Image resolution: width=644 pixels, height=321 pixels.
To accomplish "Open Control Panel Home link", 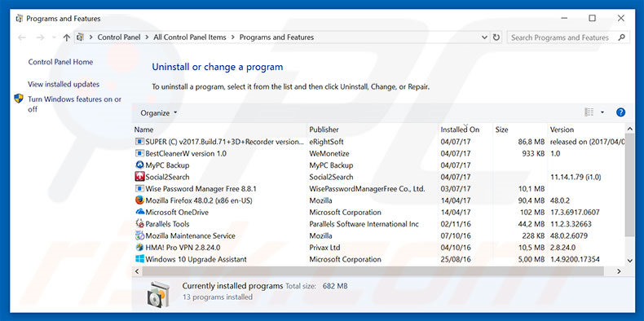I will (60, 62).
